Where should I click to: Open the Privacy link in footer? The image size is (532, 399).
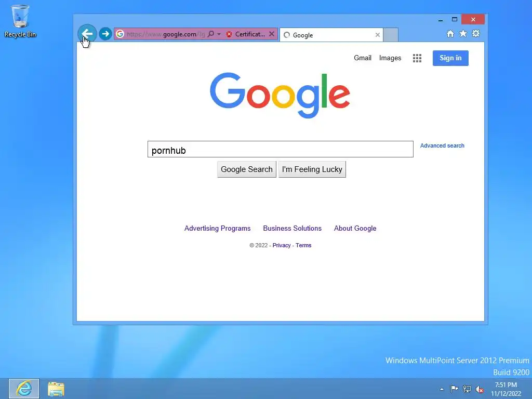coord(282,245)
